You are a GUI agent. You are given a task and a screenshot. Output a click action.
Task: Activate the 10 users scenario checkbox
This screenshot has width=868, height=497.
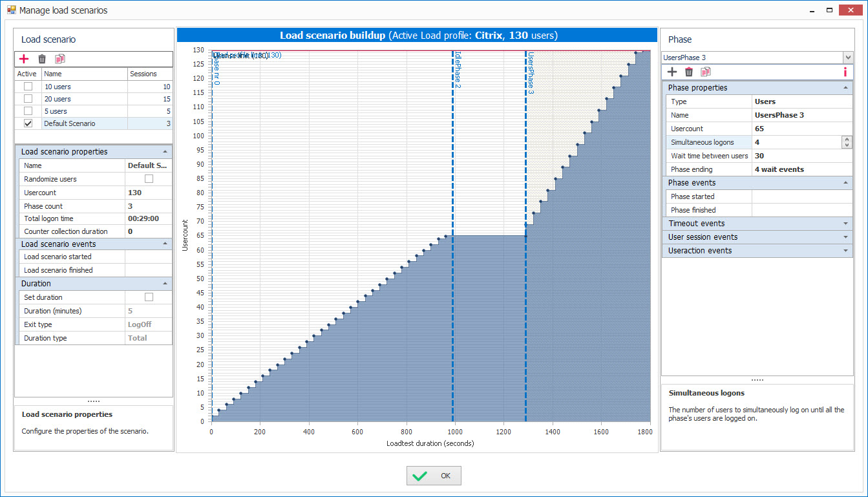(26, 86)
